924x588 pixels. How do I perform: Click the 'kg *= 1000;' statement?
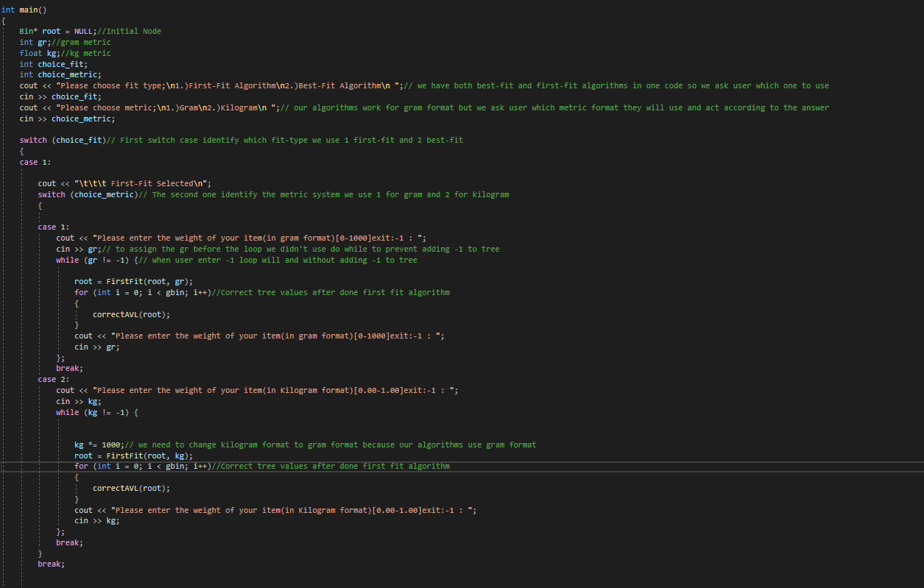(x=99, y=444)
